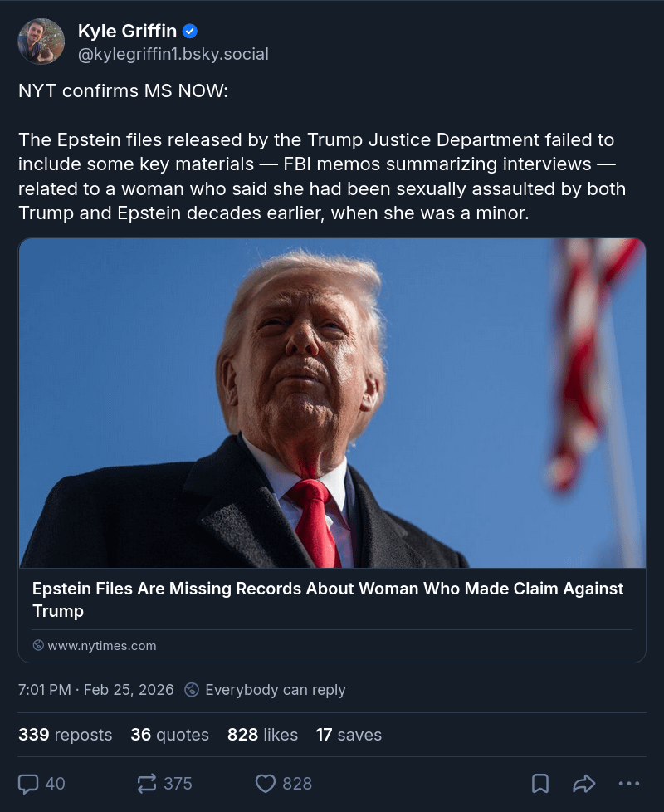Image resolution: width=664 pixels, height=812 pixels.
Task: Like the post with heart icon
Action: pyautogui.click(x=266, y=784)
